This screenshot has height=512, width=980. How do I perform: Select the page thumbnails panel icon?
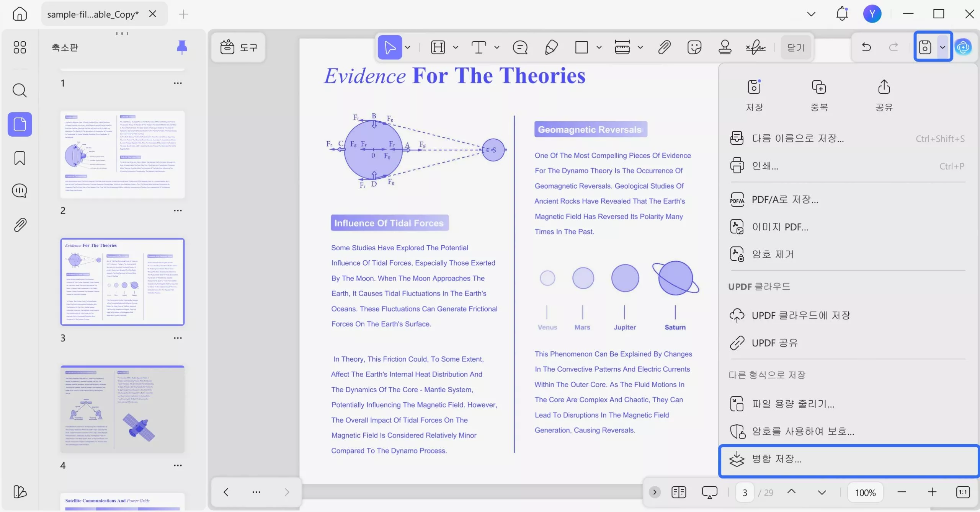point(20,124)
